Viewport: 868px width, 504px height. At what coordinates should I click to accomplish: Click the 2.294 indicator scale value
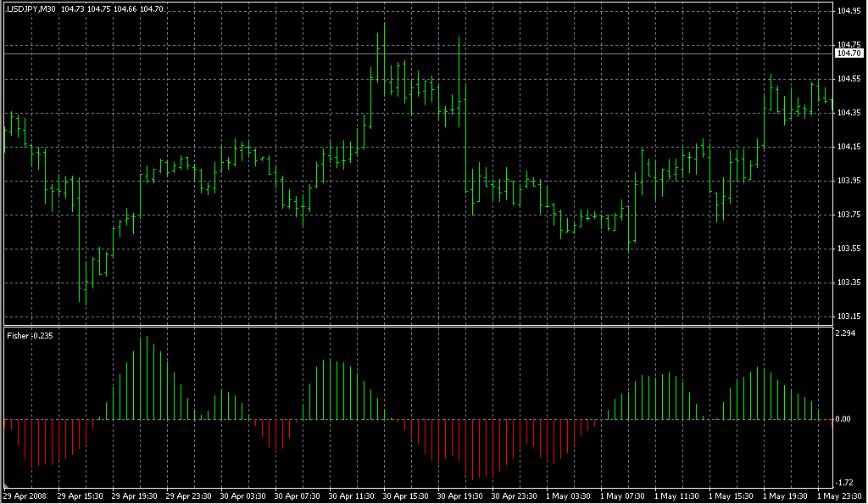(846, 333)
